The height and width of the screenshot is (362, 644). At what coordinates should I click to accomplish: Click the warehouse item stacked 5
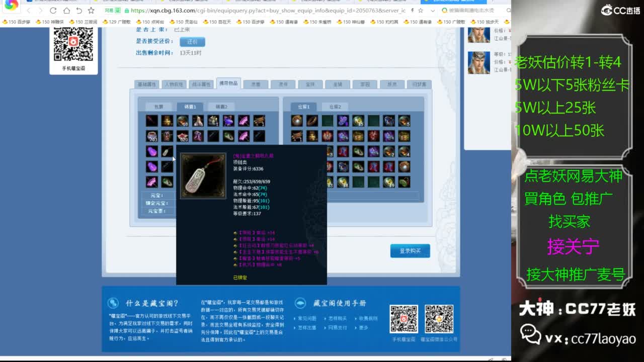click(404, 121)
